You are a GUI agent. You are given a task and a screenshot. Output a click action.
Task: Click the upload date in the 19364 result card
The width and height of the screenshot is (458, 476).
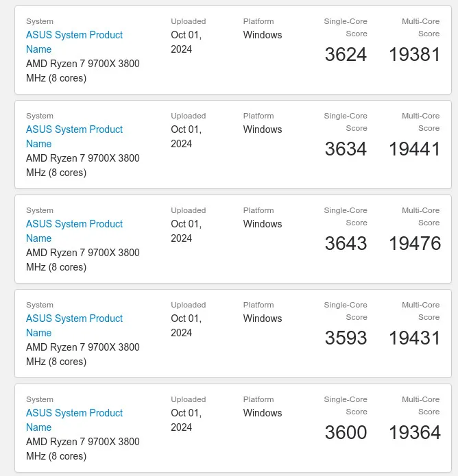tap(186, 420)
